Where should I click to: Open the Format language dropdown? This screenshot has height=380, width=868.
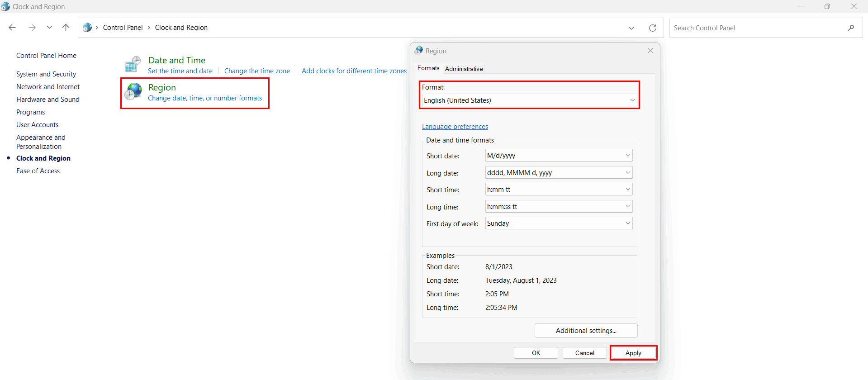click(529, 100)
